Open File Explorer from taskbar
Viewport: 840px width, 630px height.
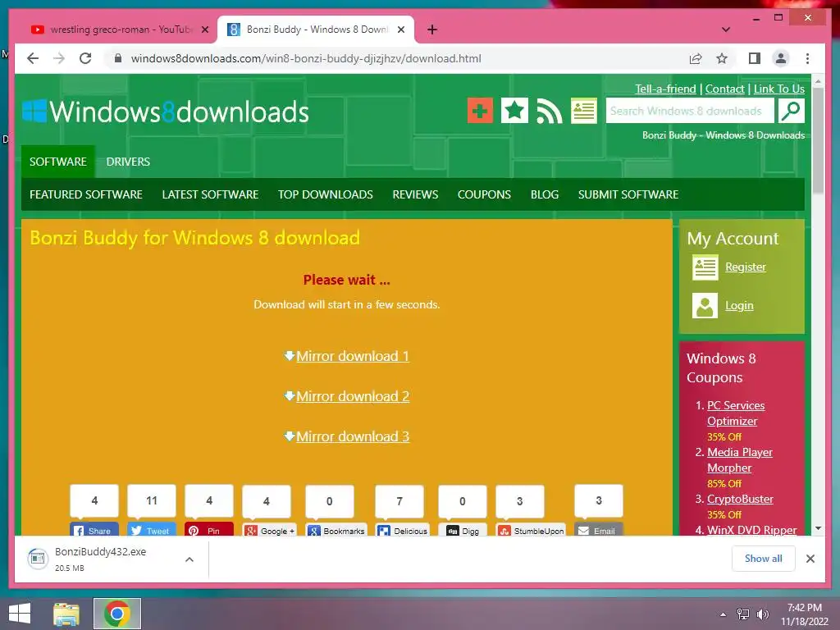coord(66,614)
